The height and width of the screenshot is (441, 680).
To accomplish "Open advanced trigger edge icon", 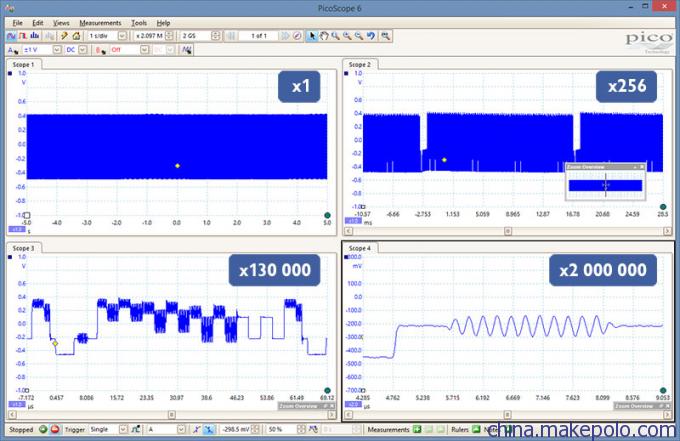I will pyautogui.click(x=136, y=429).
